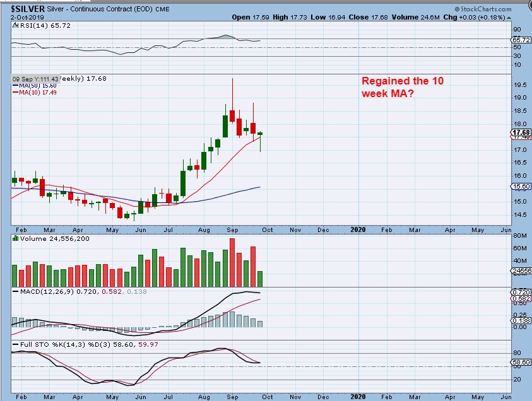Click the '09 Sep Y:111.43' crosshair tooltip
The image size is (532, 401).
point(35,79)
